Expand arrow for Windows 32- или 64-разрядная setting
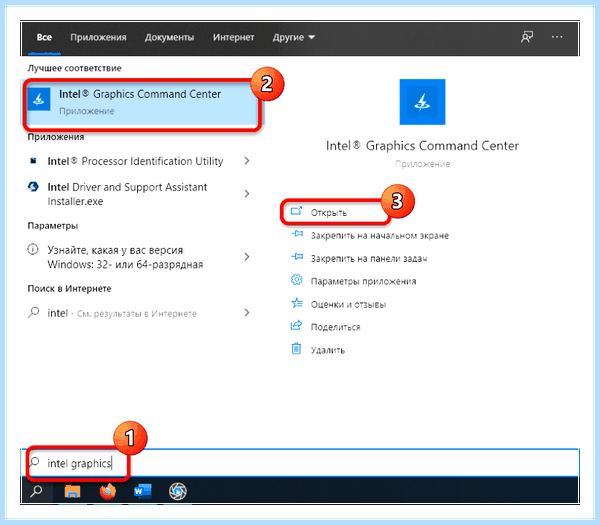 click(x=247, y=257)
